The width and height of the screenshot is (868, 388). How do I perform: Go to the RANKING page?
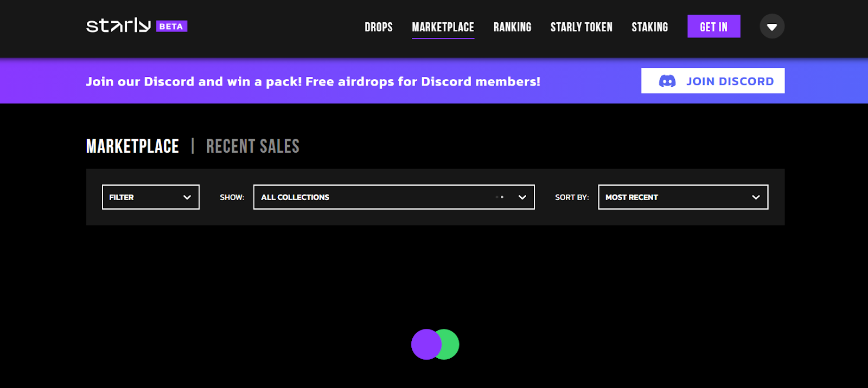pyautogui.click(x=512, y=27)
